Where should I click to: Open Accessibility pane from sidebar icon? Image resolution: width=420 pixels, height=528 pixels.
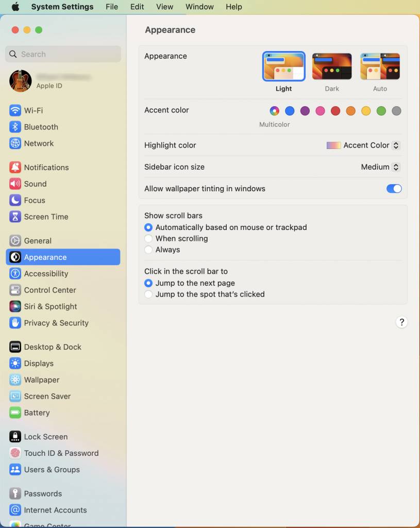coord(15,273)
